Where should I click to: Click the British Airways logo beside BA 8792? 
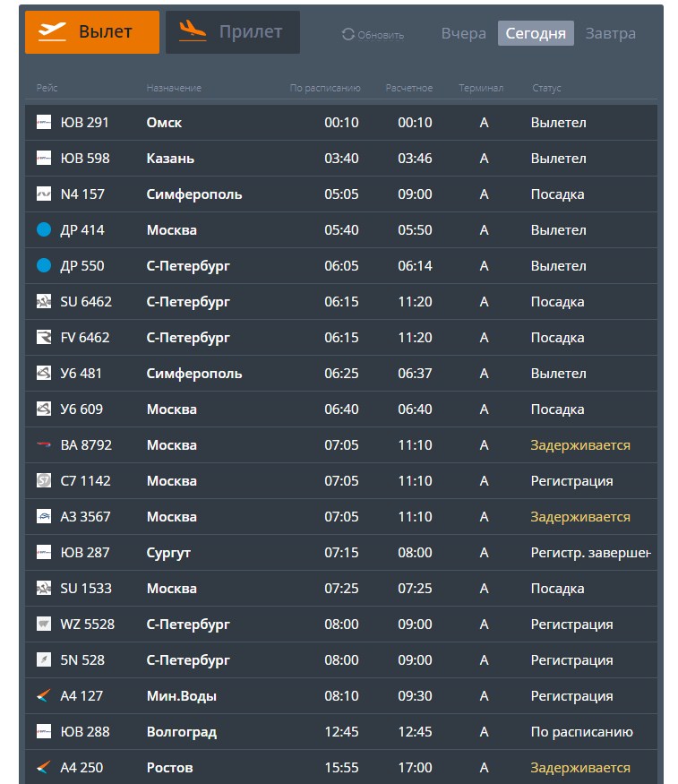click(x=44, y=444)
